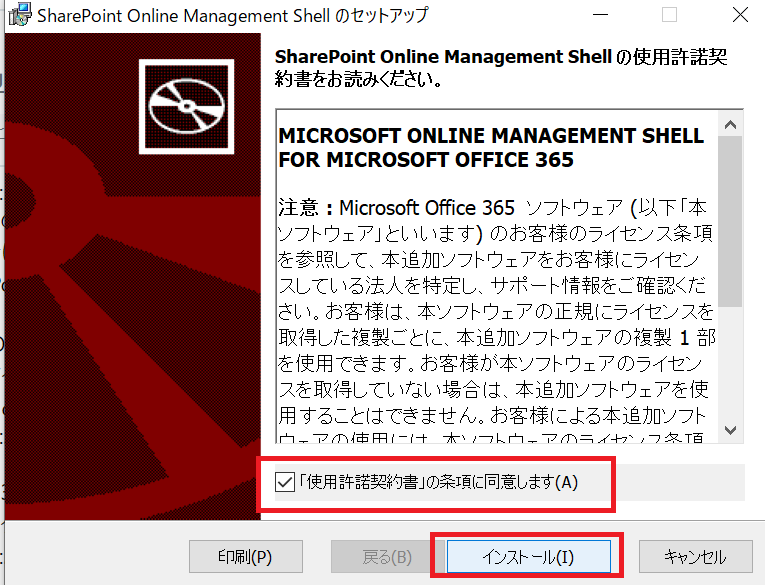Click the MICROSOFT ONLINE MANAGEMENT SHELL heading
Image resolution: width=765 pixels, height=585 pixels.
click(x=491, y=147)
